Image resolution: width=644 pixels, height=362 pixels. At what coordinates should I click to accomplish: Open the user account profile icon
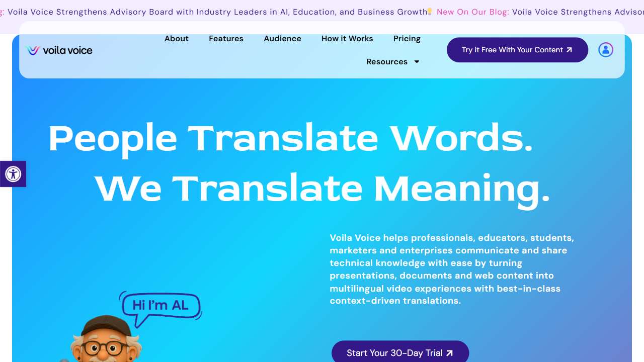605,50
